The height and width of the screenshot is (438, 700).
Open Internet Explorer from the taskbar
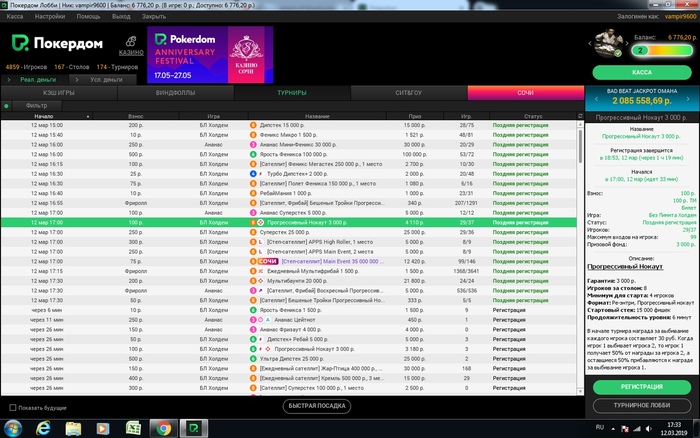43,429
